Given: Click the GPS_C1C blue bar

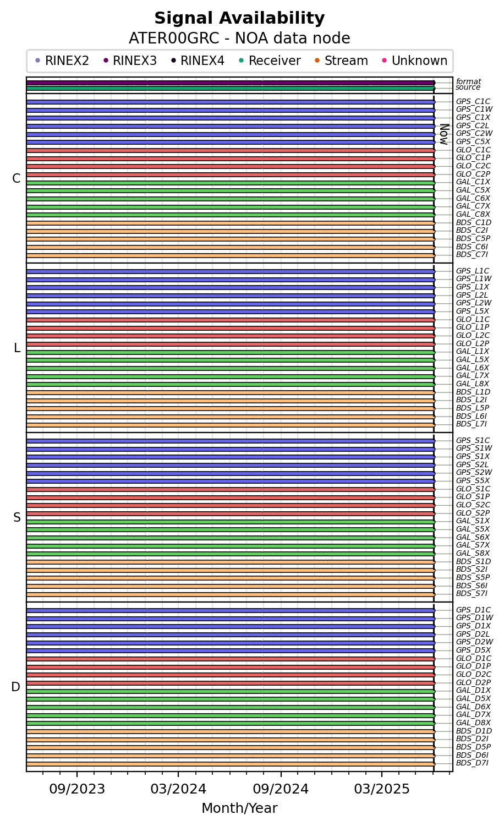Looking at the screenshot, I should 231,102.
